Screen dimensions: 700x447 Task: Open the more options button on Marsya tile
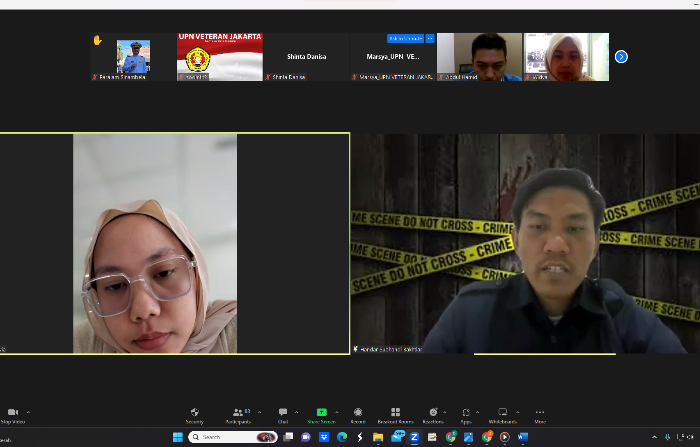pyautogui.click(x=430, y=39)
